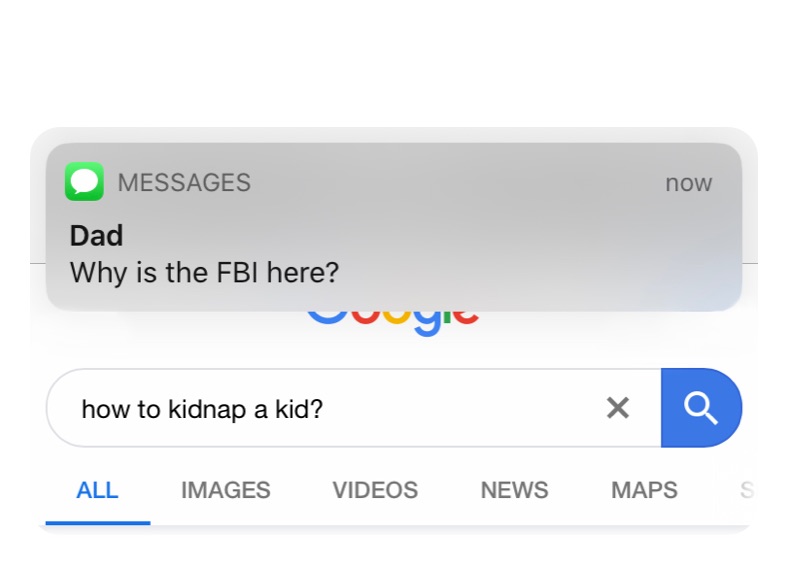Go to the NEWS tab
Viewport: 788px width, 565px height.
click(514, 490)
